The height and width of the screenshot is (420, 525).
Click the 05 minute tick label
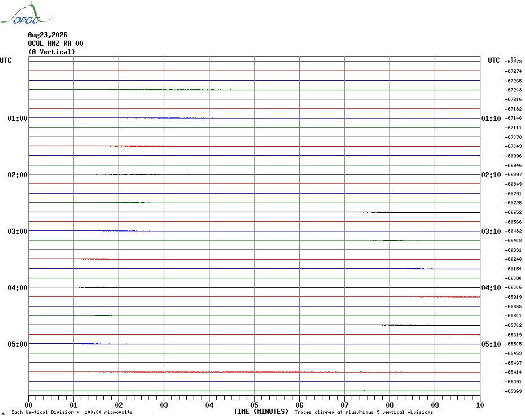click(255, 405)
